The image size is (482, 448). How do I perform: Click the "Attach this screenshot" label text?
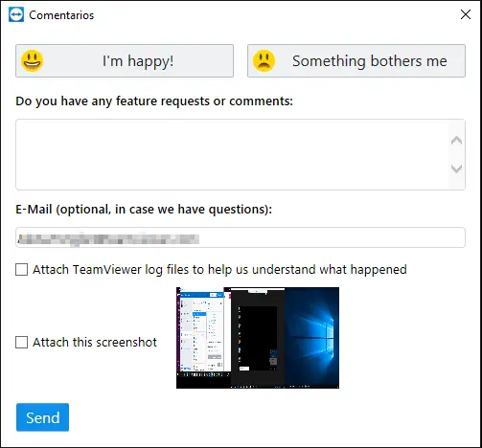pyautogui.click(x=95, y=343)
